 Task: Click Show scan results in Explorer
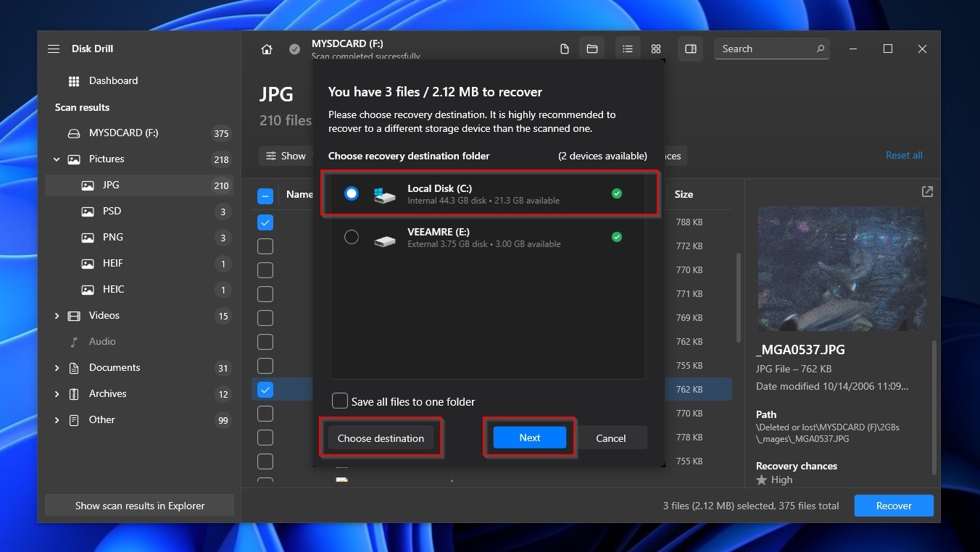pyautogui.click(x=140, y=506)
